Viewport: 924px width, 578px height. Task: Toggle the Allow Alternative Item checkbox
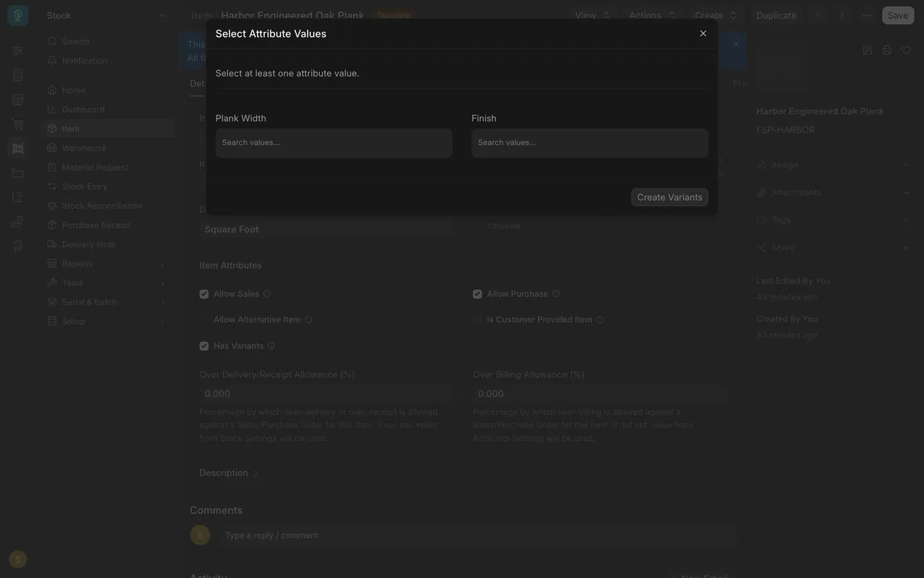tap(204, 319)
